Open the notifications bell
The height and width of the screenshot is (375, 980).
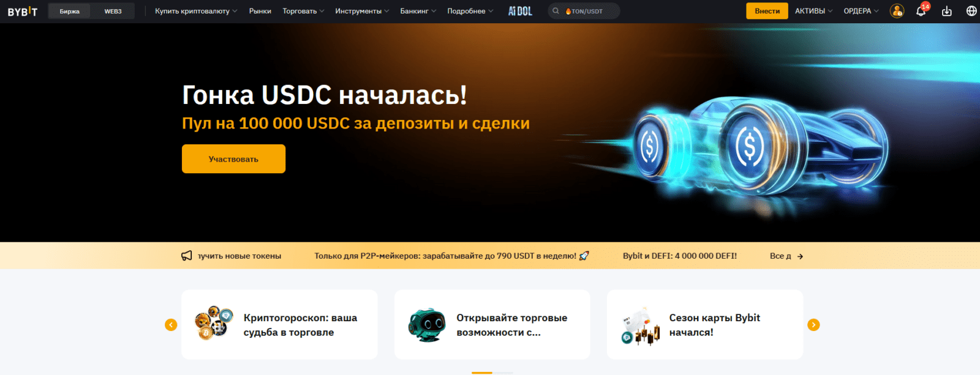click(x=921, y=11)
